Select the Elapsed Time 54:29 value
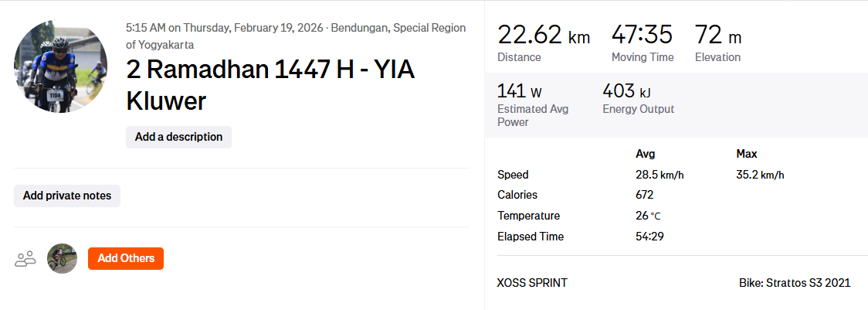Screen dimensions: 868x310 tap(649, 237)
